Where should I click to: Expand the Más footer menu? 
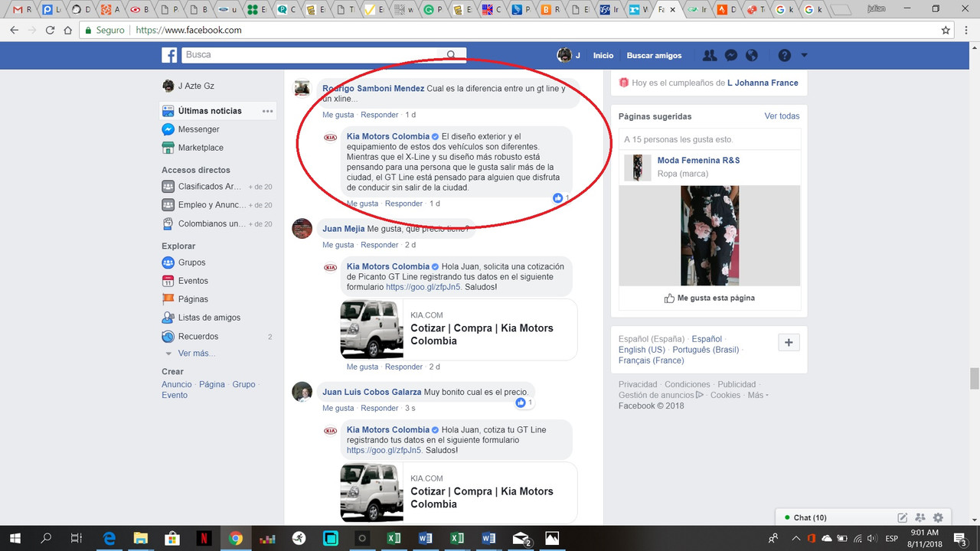[758, 395]
